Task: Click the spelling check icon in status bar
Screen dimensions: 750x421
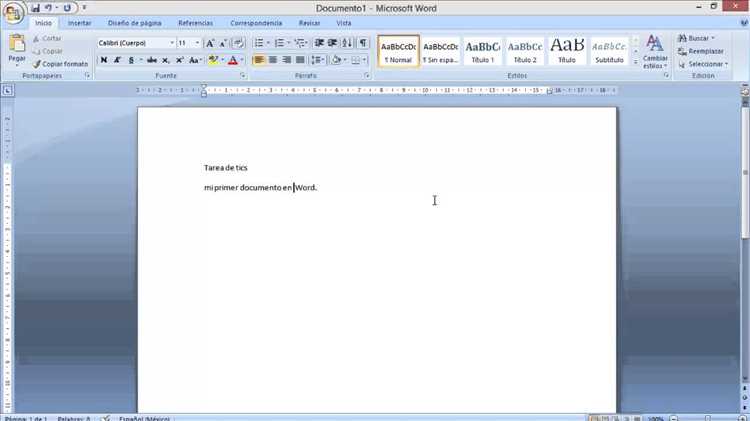Action: (x=106, y=418)
